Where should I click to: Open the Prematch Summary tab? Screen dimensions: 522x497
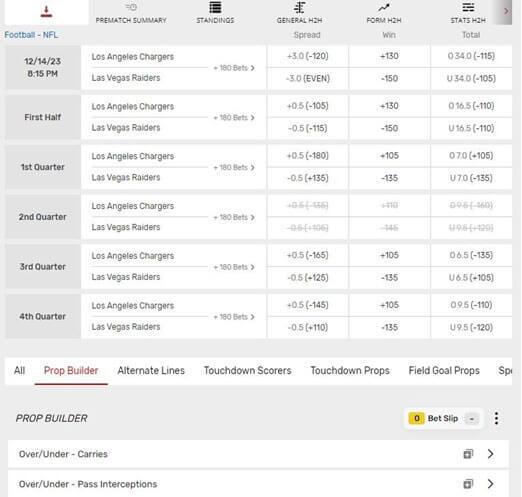131,13
